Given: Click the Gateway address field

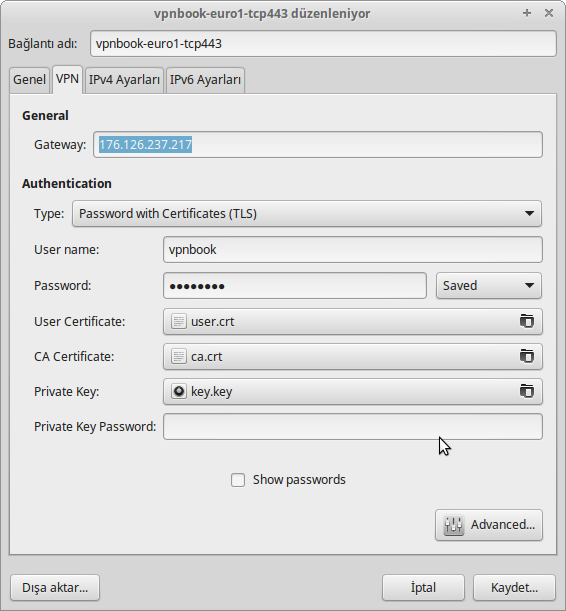Looking at the screenshot, I should click(317, 145).
